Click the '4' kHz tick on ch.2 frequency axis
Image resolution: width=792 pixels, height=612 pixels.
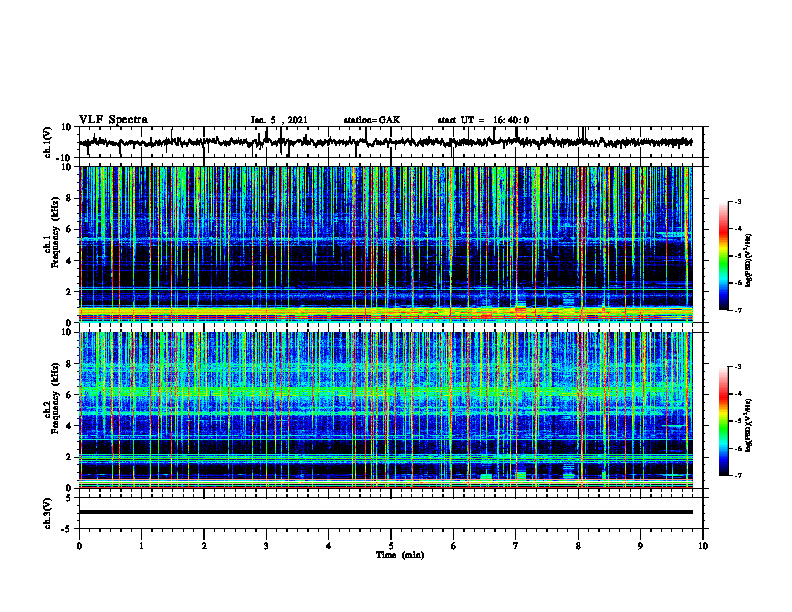(69, 426)
